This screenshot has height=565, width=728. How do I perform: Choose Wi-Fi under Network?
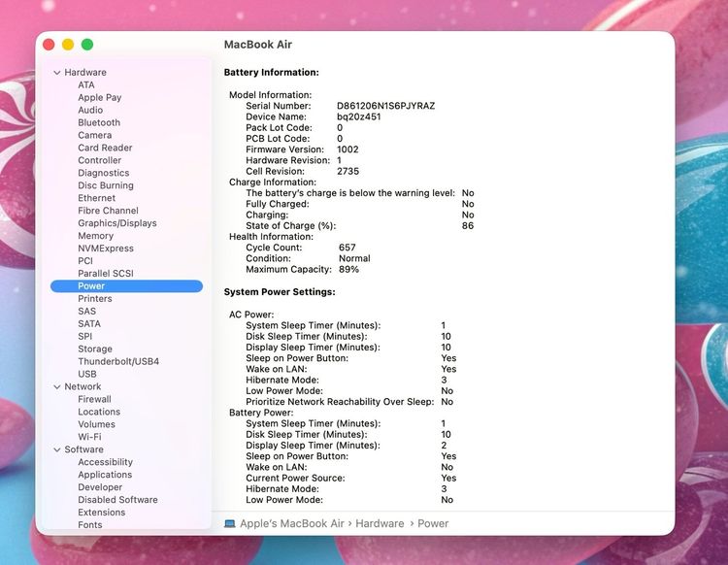tap(89, 437)
